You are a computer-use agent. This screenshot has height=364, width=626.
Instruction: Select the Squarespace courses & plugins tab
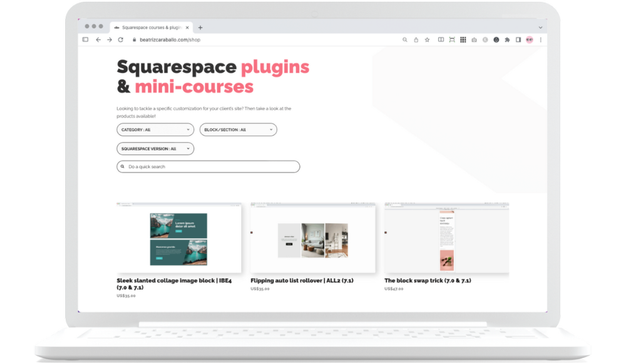151,28
